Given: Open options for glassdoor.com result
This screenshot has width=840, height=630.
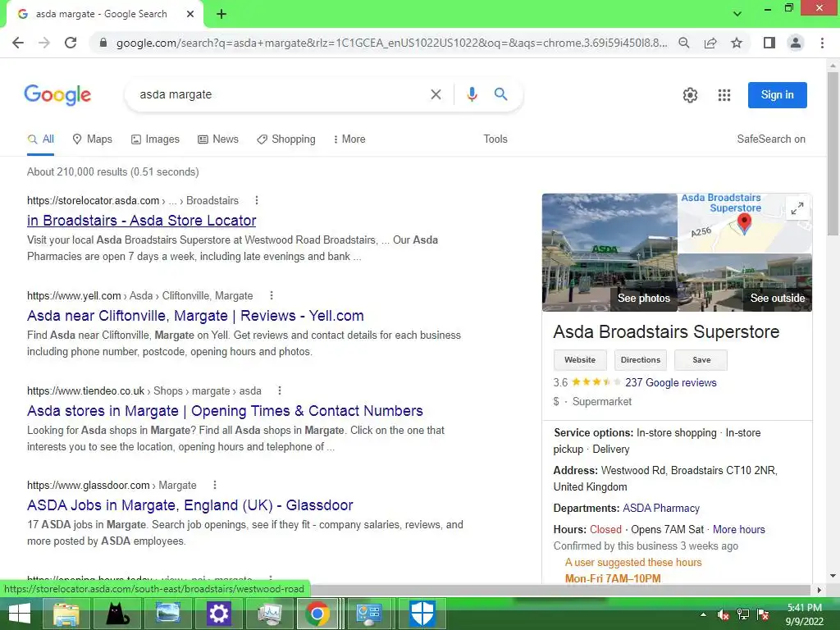Looking at the screenshot, I should tap(215, 485).
